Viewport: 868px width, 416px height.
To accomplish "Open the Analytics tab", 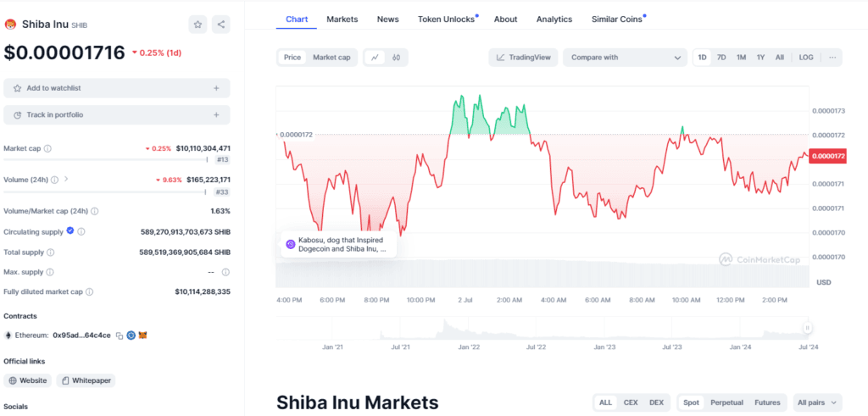I will 554,19.
